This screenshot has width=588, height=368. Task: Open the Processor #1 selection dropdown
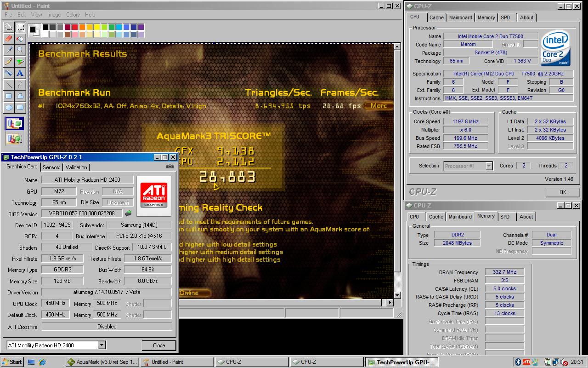coord(489,166)
